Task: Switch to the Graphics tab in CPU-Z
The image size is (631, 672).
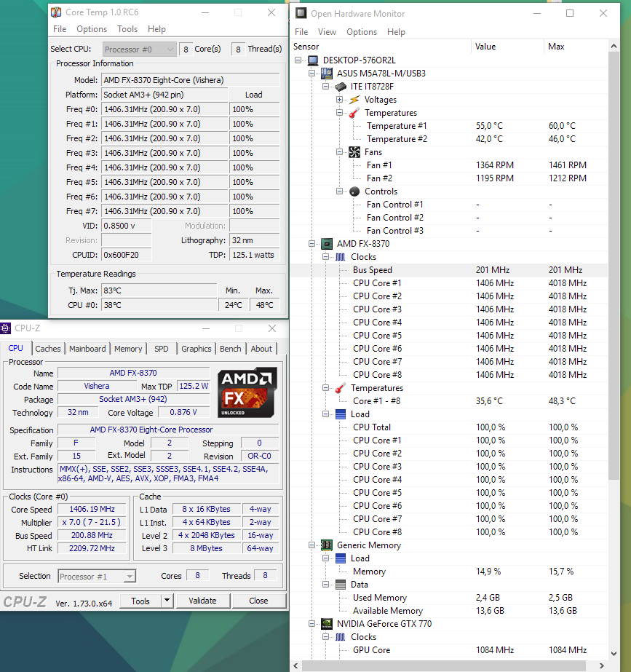Action: click(x=197, y=349)
